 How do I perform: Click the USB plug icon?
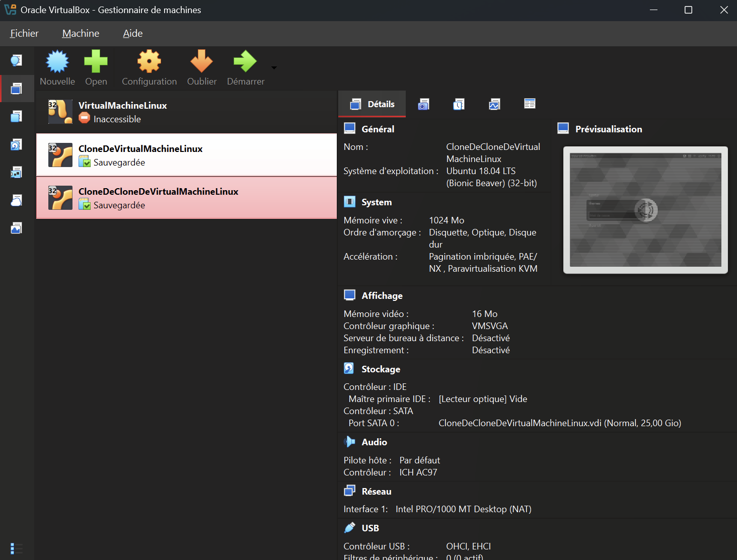click(349, 527)
